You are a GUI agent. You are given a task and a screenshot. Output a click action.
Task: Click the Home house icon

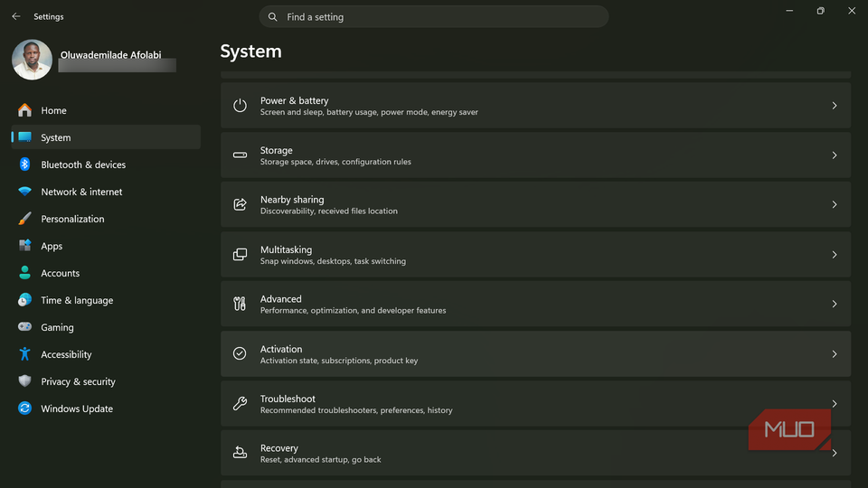[x=24, y=110]
